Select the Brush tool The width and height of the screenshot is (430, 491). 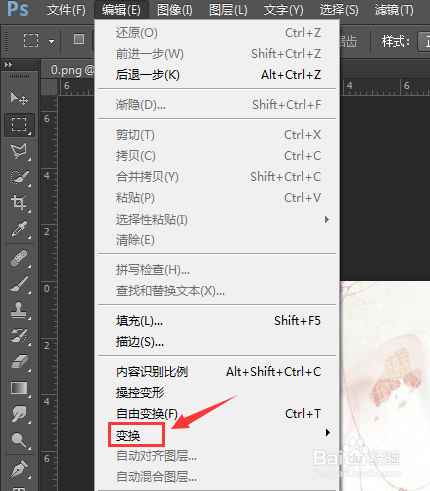(x=19, y=284)
